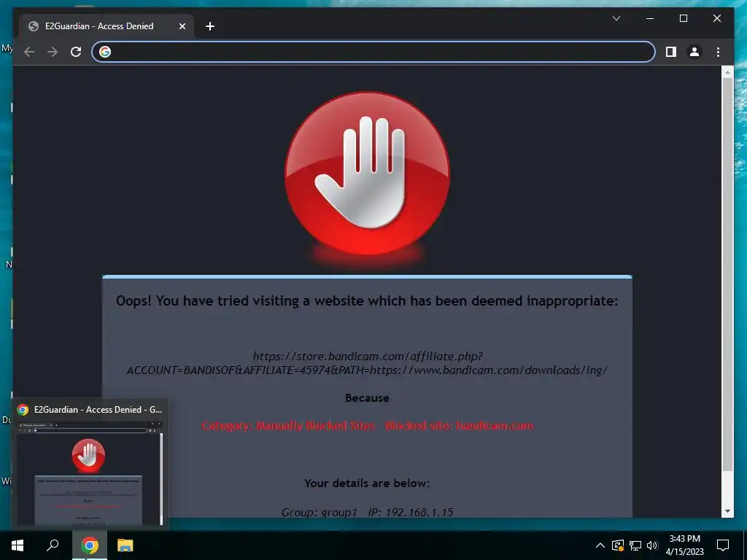This screenshot has height=560, width=747.
Task: Minimize the Chrome window
Action: tap(650, 18)
